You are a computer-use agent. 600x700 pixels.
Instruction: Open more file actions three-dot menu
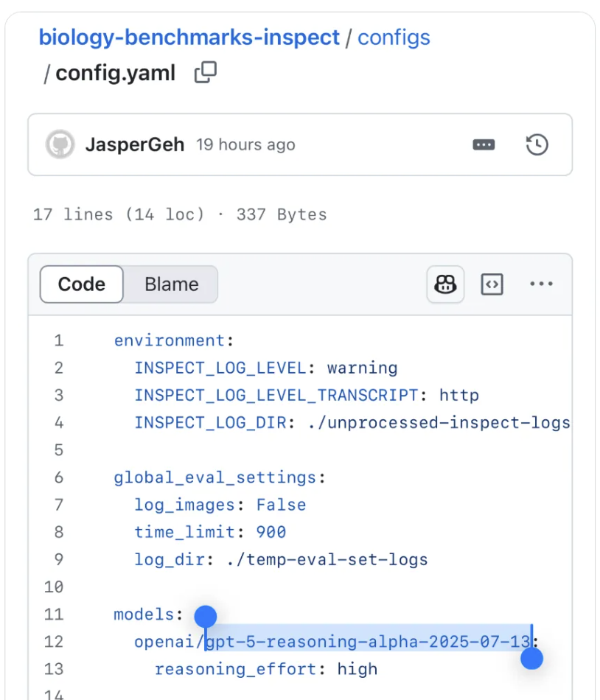coord(541,284)
